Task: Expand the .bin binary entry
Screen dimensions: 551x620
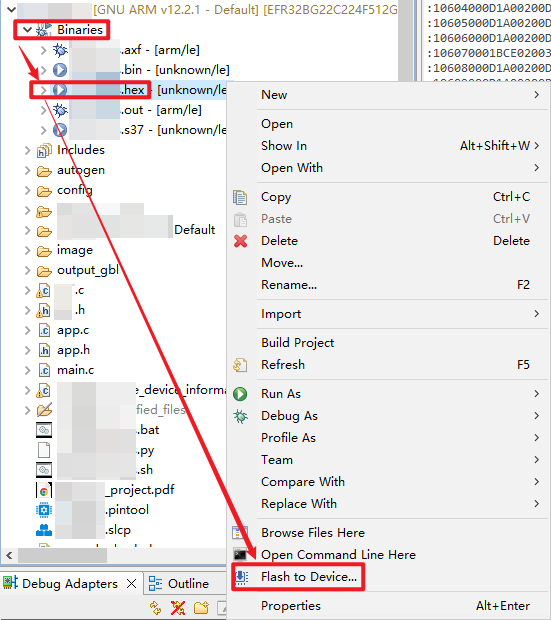Action: click(x=44, y=70)
